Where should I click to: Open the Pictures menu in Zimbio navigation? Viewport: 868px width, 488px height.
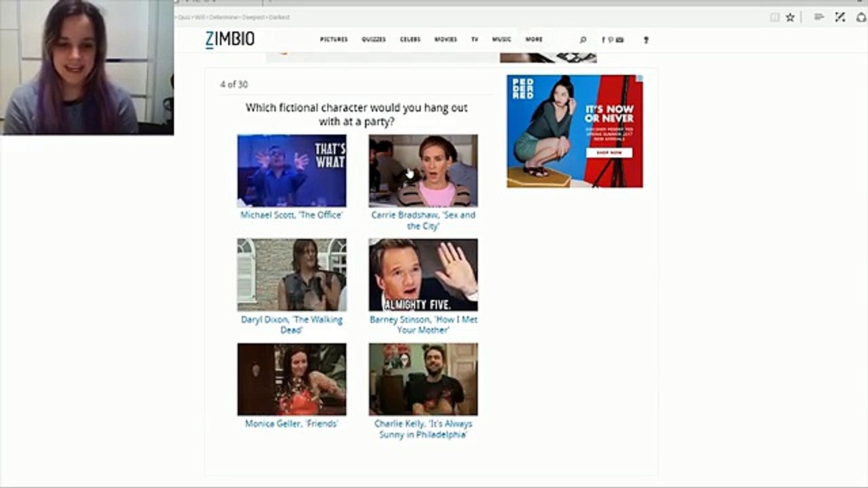[334, 40]
